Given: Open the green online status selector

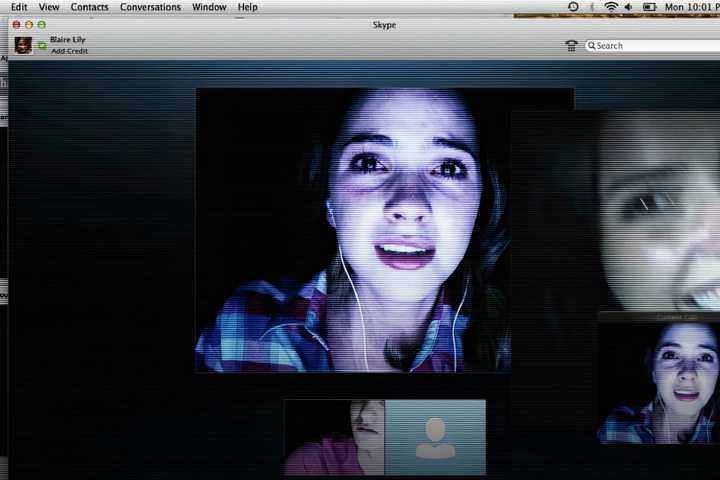Looking at the screenshot, I should coord(42,45).
